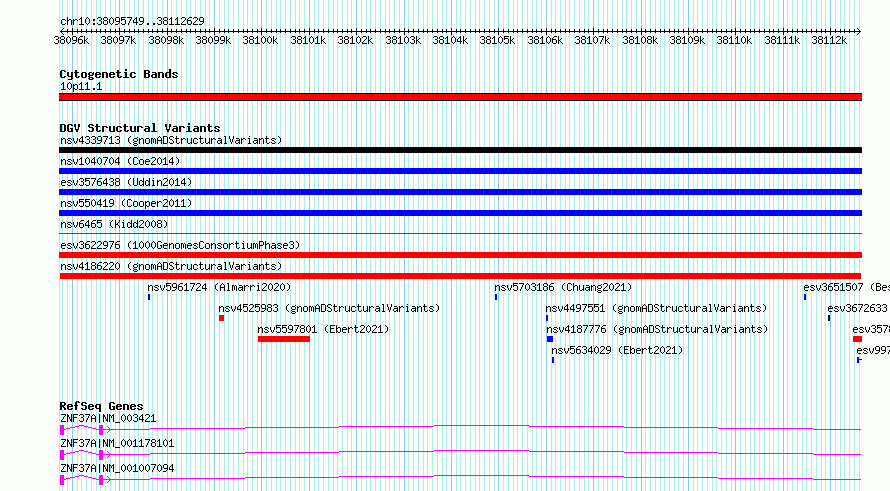890x491 pixels.
Task: Open the nsv5634029 (Ebert2021) label
Action: [617, 350]
